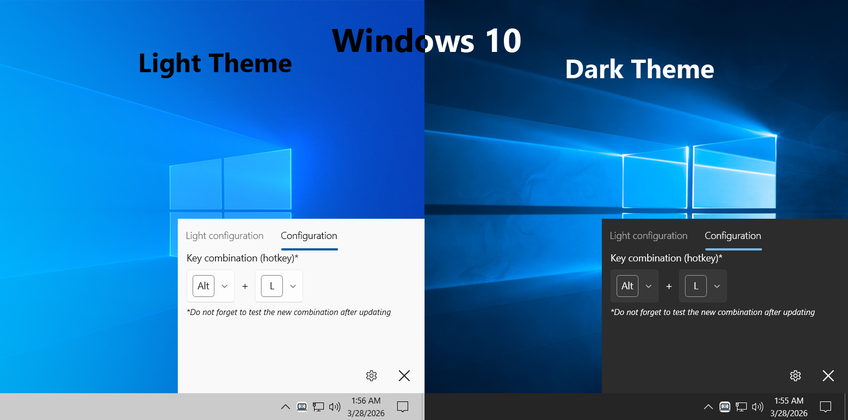Click the laptop tray app icon on light taskbar

(302, 406)
